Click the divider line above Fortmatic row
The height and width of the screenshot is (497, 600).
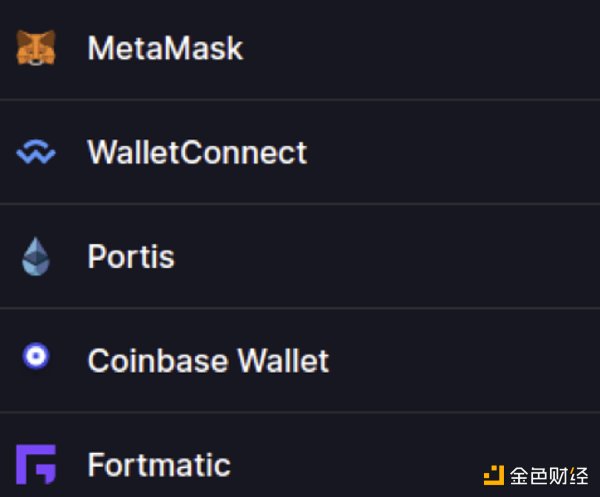coord(300,412)
